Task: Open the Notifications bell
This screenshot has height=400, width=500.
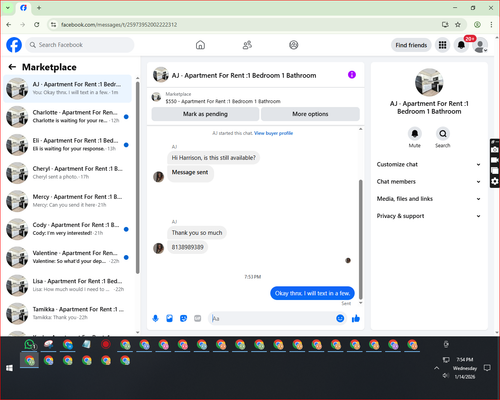Action: click(461, 45)
